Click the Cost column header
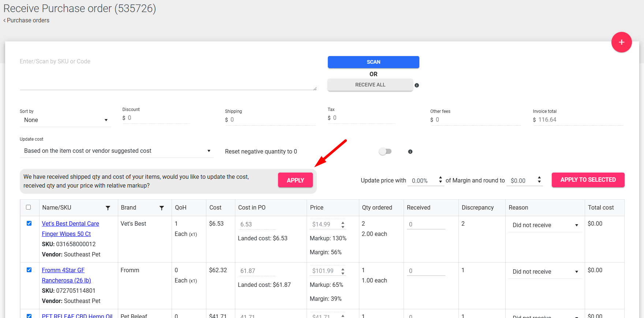Viewport: 644px width, 318px height. [x=216, y=208]
